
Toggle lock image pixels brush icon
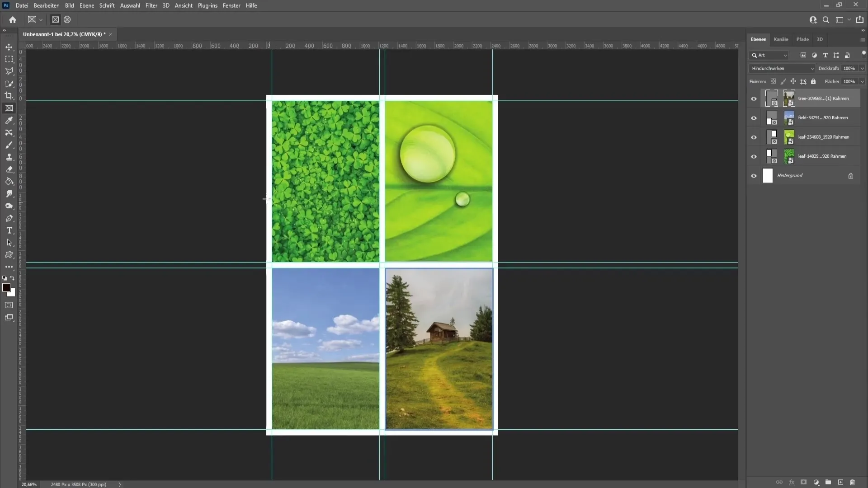tap(783, 82)
